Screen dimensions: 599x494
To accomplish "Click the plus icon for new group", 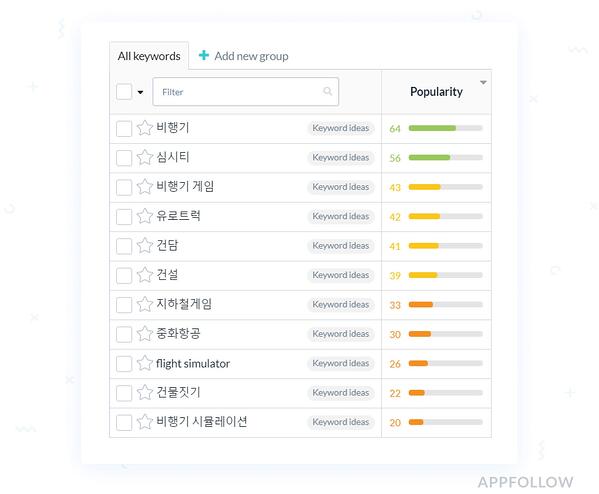I will point(204,55).
